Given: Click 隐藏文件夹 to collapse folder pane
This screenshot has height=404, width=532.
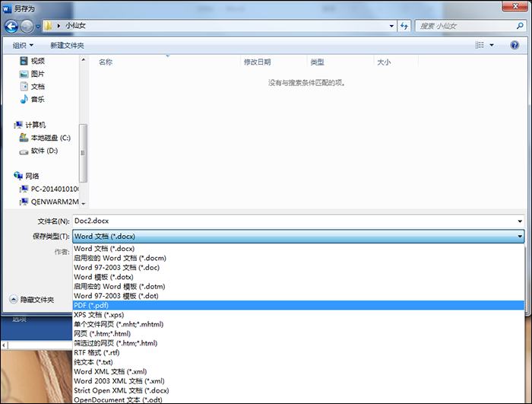Looking at the screenshot, I should pos(32,299).
